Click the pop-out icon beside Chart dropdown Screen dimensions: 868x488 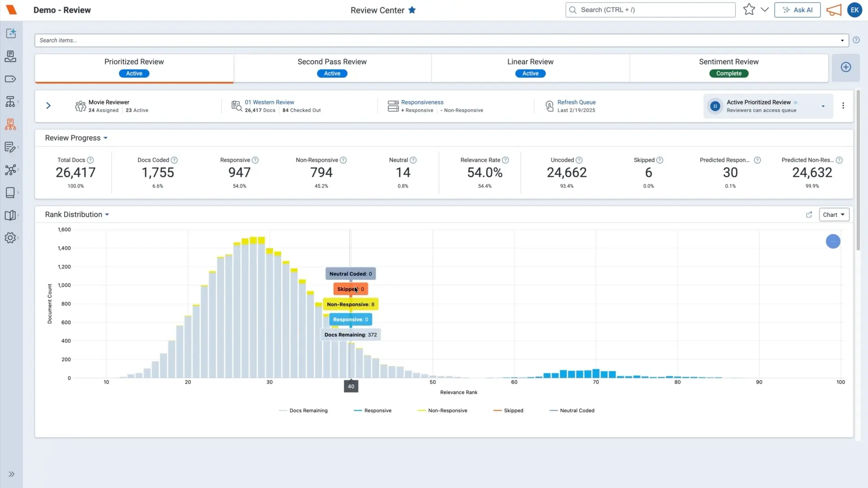tap(809, 215)
